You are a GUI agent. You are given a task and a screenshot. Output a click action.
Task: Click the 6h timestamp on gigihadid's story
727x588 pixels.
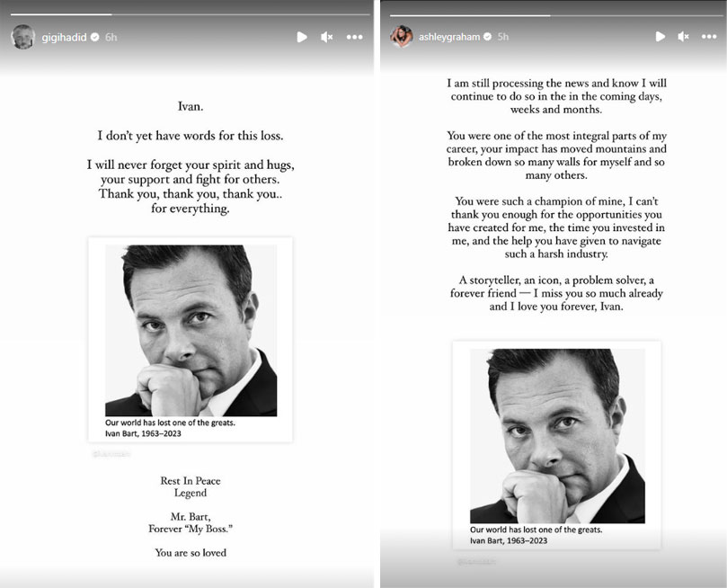(x=111, y=38)
